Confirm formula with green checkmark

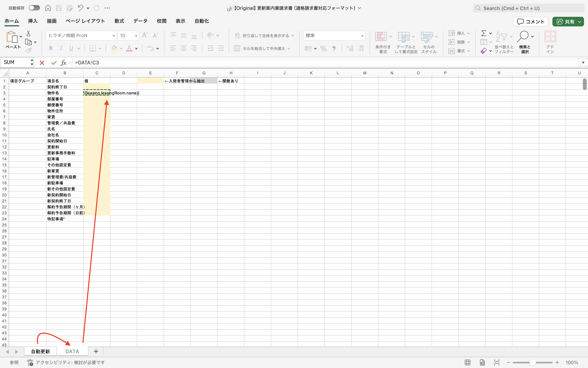pos(54,63)
